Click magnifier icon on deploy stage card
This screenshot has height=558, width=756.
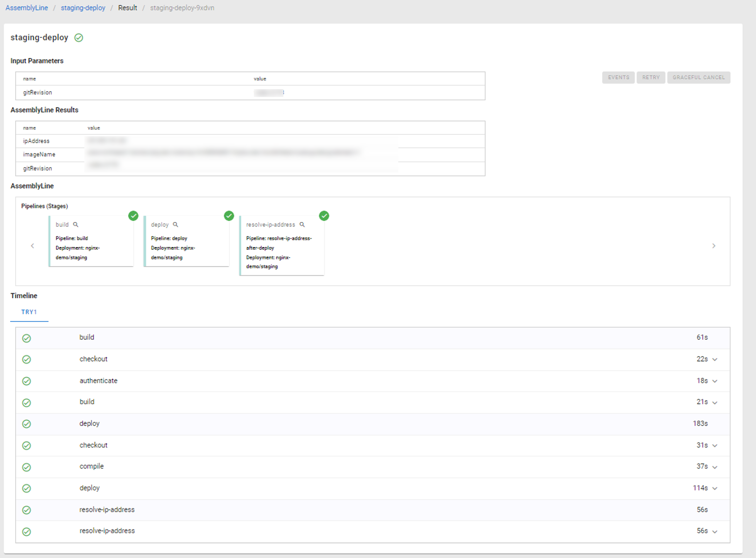pyautogui.click(x=175, y=225)
